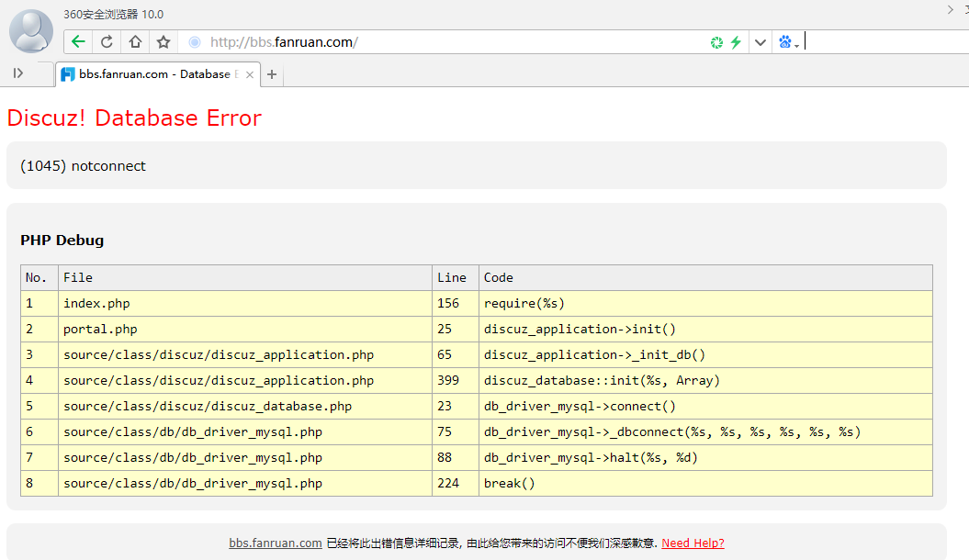The height and width of the screenshot is (560, 969).
Task: Close the bbs.fanruan.com tab
Action: 250,74
